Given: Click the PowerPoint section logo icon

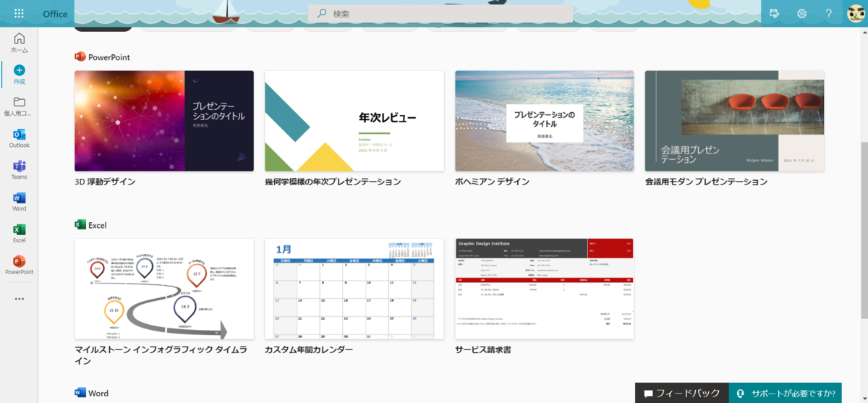Looking at the screenshot, I should click(x=80, y=56).
